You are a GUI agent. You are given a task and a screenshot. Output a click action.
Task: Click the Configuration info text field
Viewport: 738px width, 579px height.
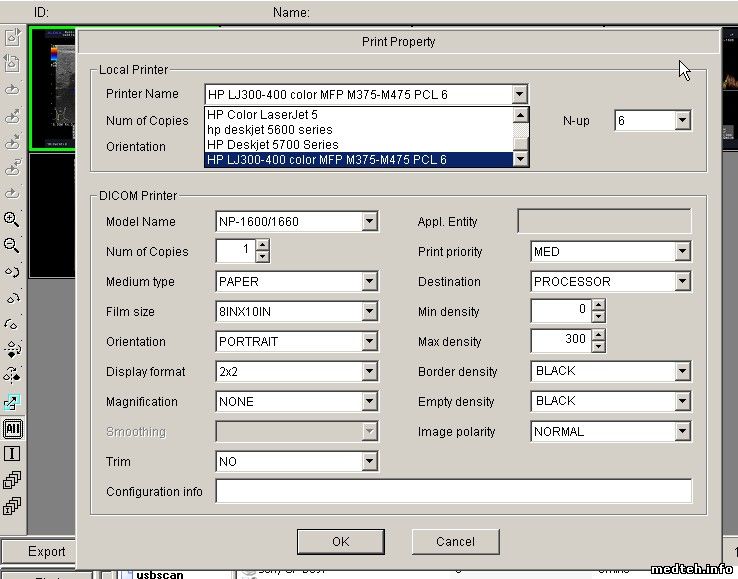click(x=453, y=492)
